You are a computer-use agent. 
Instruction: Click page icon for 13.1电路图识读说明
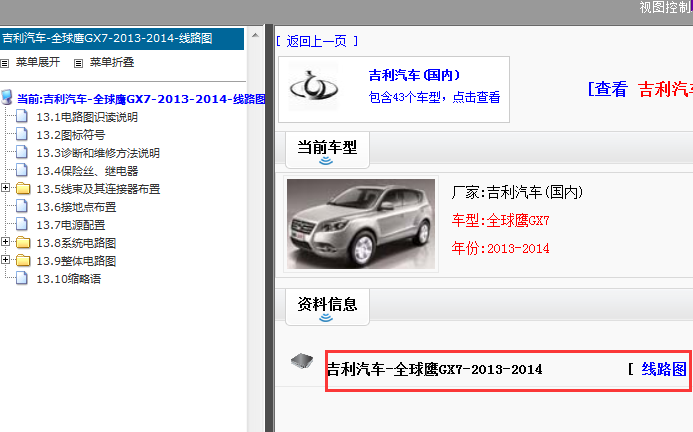coord(22,116)
